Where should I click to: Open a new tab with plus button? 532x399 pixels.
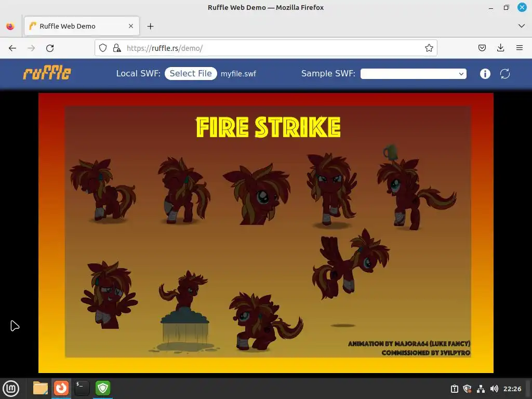tap(150, 26)
